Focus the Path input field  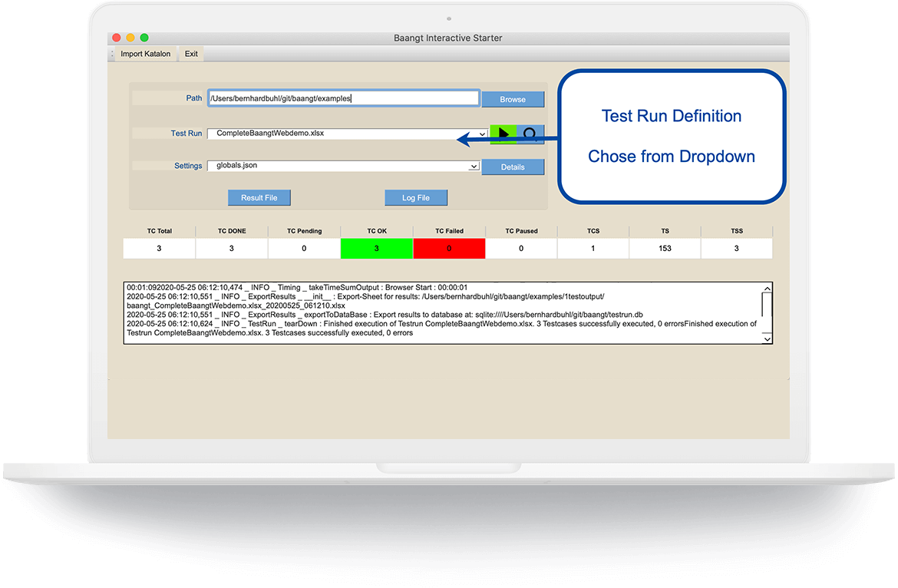344,98
